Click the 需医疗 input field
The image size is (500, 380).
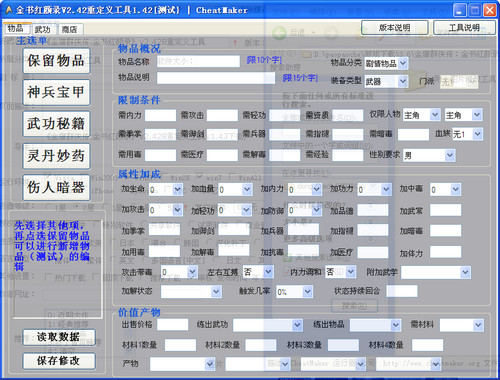pos(222,155)
